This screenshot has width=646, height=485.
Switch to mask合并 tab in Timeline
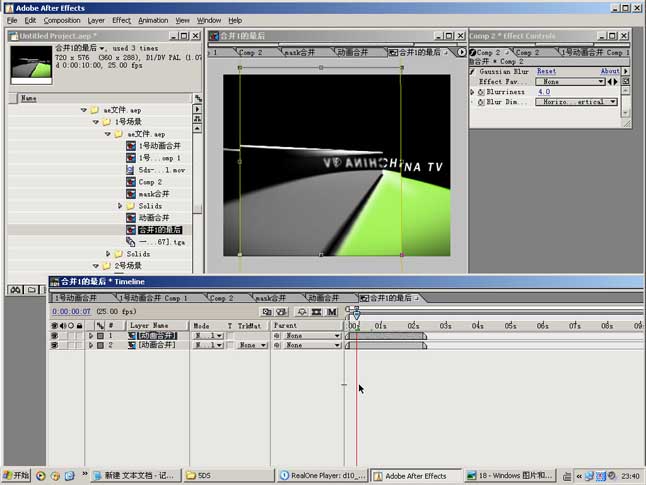271,298
